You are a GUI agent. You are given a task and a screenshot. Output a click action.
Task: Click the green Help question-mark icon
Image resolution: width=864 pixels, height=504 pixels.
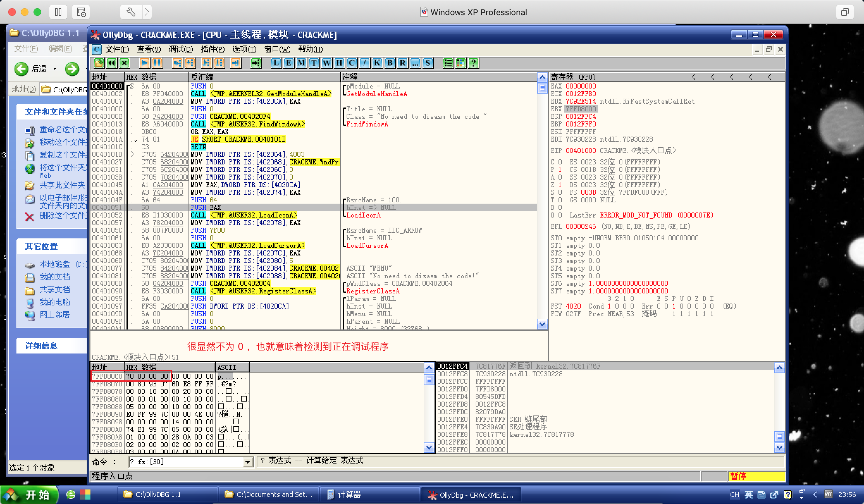pos(473,63)
